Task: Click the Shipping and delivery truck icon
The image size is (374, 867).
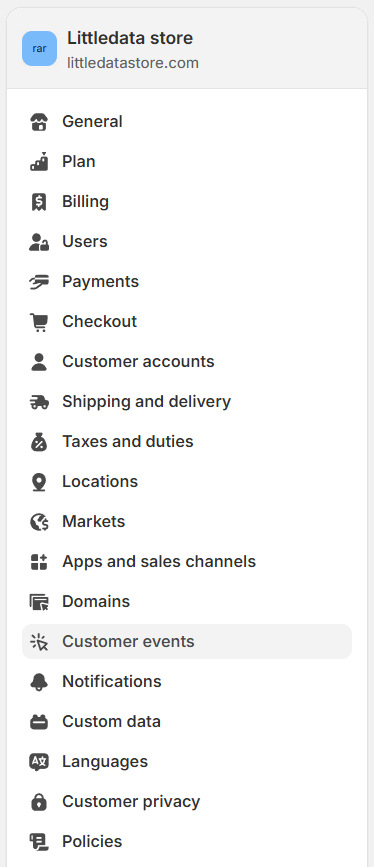Action: (39, 402)
